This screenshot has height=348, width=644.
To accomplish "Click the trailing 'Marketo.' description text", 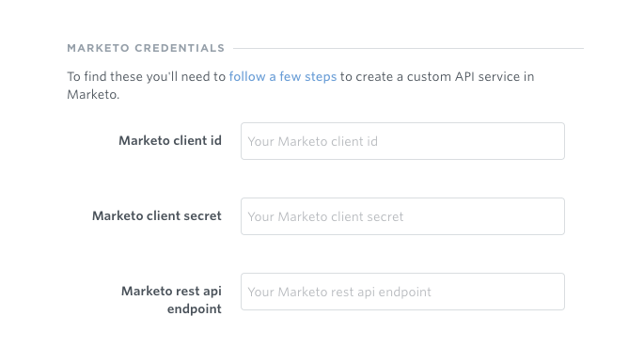I will coord(93,94).
